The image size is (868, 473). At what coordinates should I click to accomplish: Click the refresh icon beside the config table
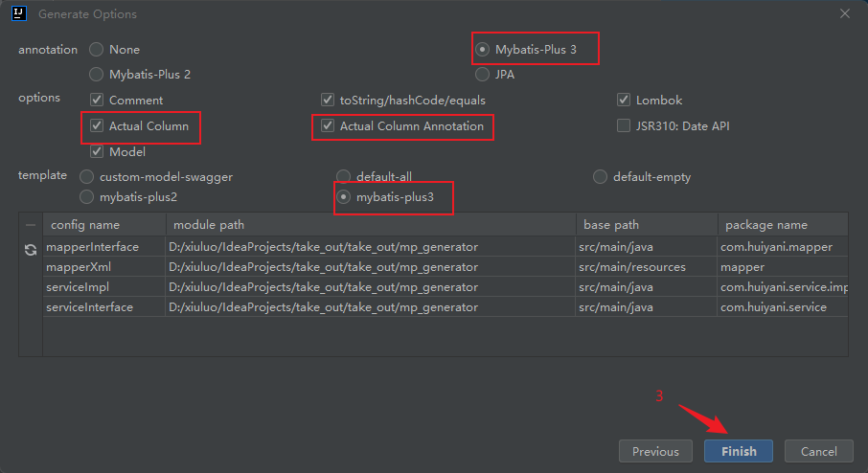point(31,249)
